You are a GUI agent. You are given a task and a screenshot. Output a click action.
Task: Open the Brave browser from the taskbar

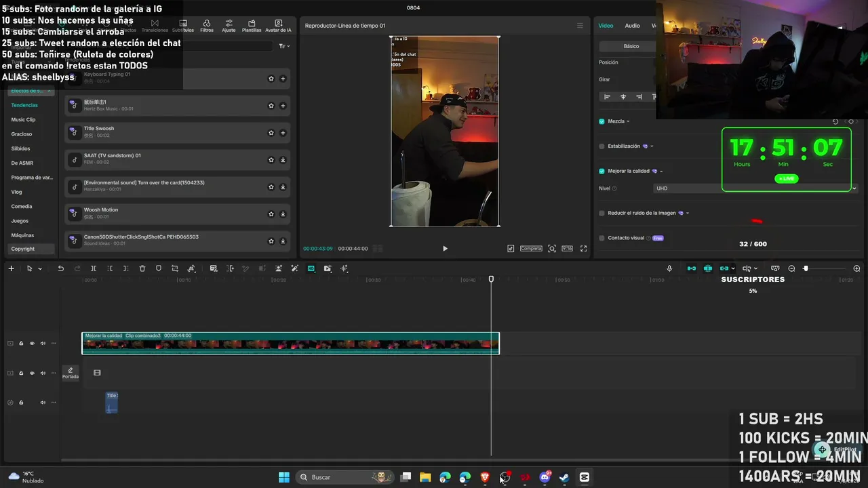pos(485,477)
